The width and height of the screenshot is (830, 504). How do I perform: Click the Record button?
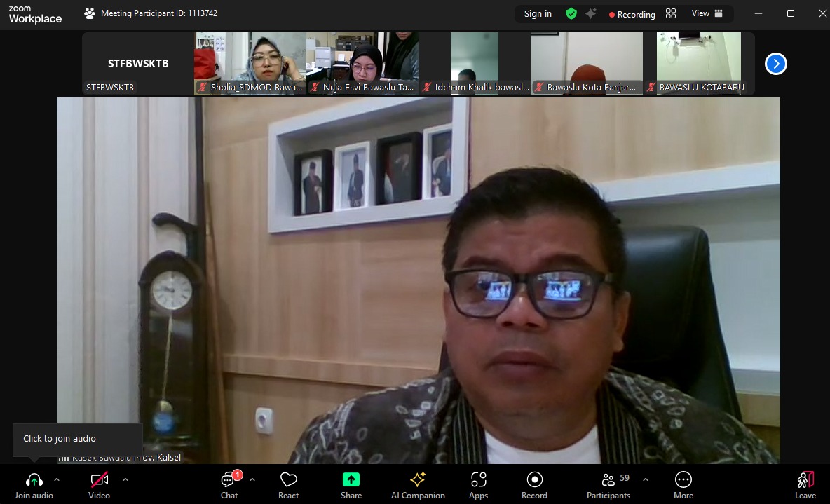535,486
